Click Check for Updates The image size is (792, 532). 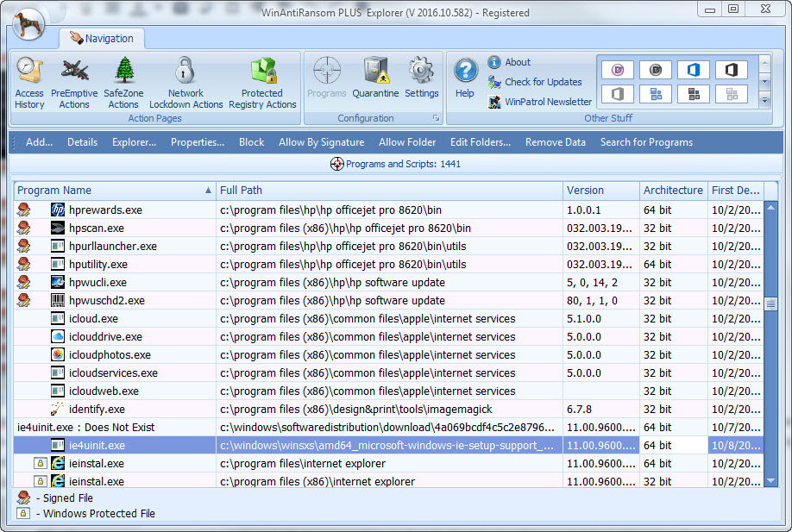[535, 82]
